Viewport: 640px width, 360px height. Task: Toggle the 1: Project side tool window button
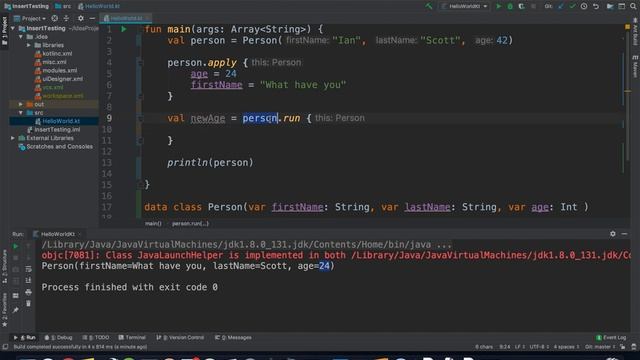click(4, 31)
